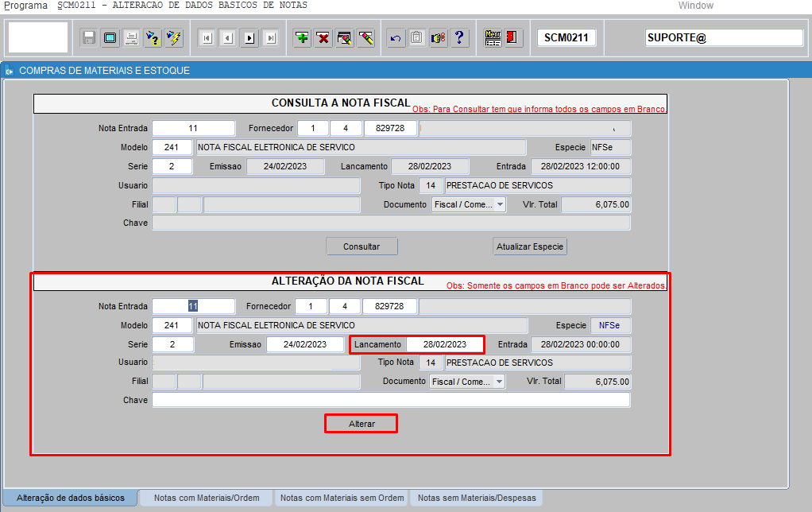Image resolution: width=812 pixels, height=512 pixels.
Task: Click Fornecedor 829728 field in Alteração section
Action: pos(389,306)
